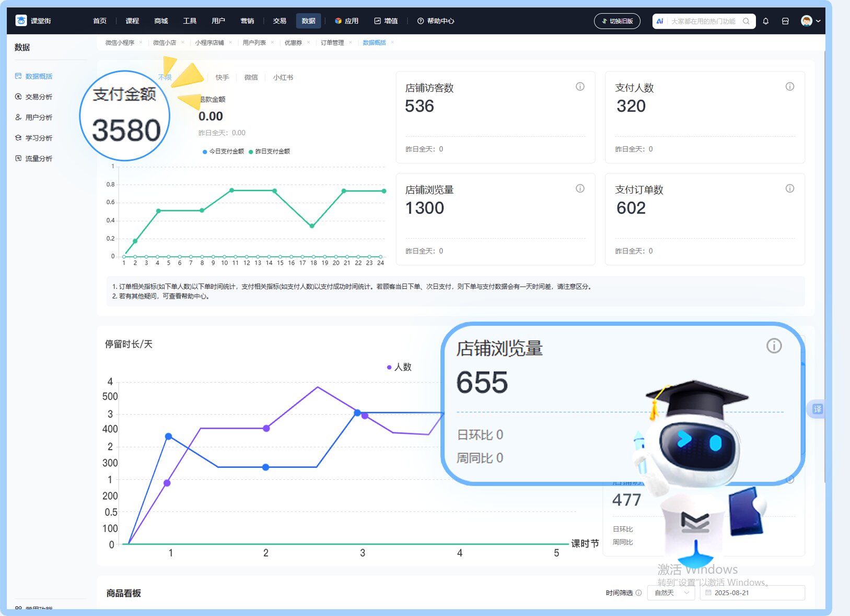Switch to the 订单管理 page tab
Image resolution: width=850 pixels, height=616 pixels.
coord(332,43)
